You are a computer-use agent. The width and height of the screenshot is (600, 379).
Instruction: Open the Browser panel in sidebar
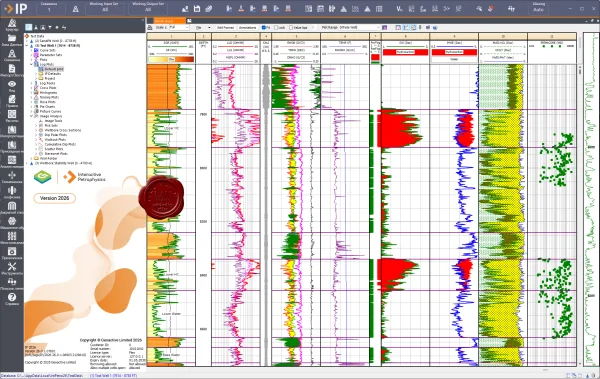click(x=12, y=25)
